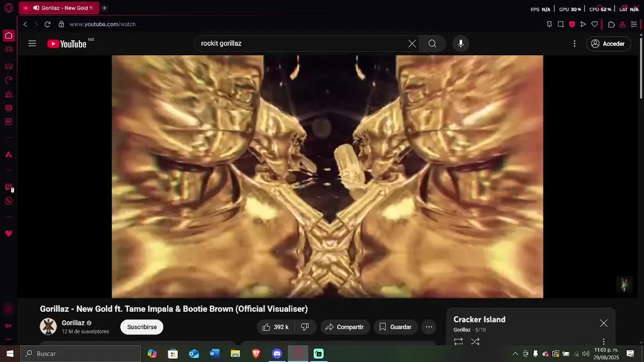Click the '12 M de suscriptores' text
Viewport: 644px width, 362px height.
point(85,332)
